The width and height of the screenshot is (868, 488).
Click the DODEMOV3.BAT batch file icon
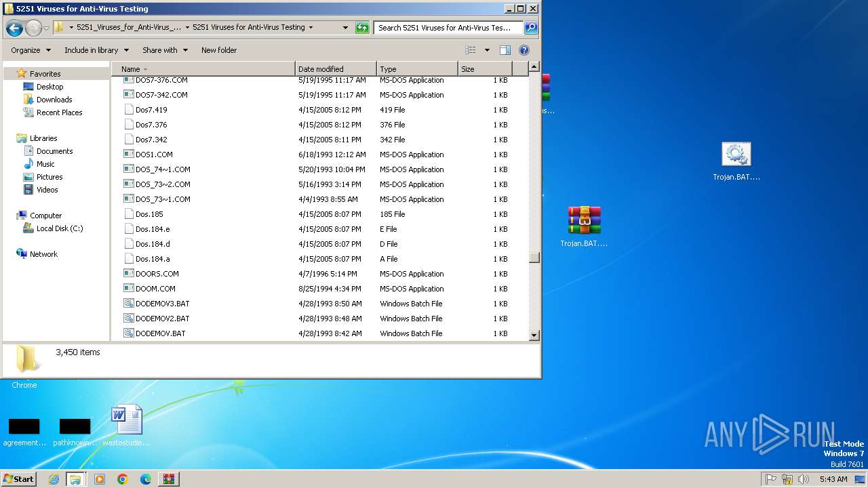(129, 303)
